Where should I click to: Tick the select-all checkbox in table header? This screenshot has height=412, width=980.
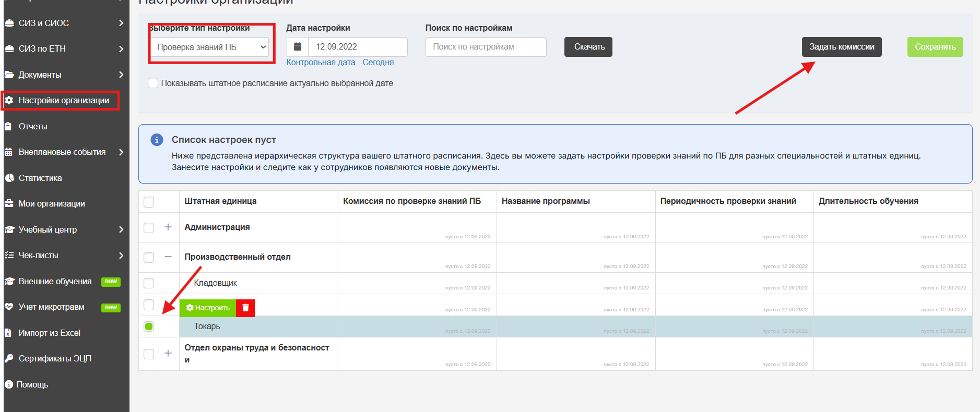pyautogui.click(x=149, y=202)
